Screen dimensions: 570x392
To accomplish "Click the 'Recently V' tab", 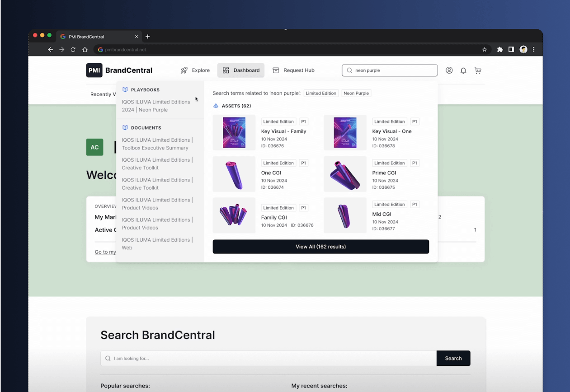I will (103, 94).
